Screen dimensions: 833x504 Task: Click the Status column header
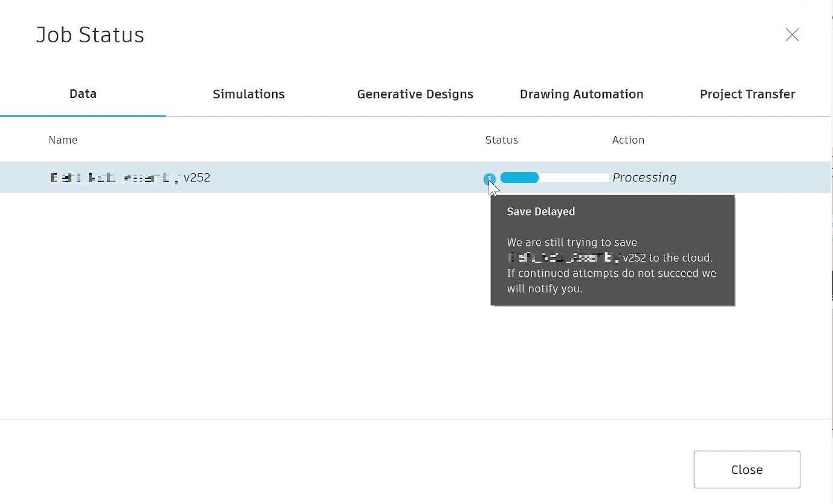(x=501, y=140)
